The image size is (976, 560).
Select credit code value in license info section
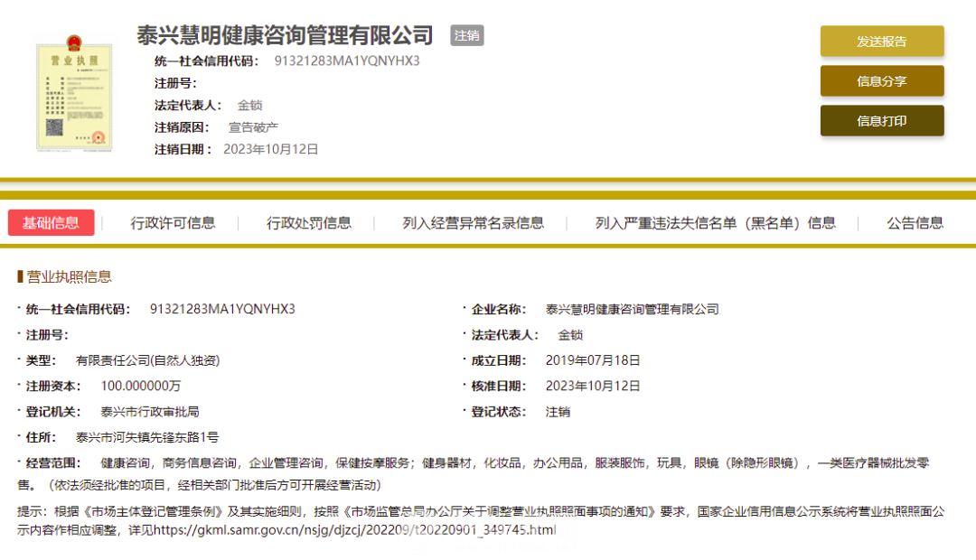(222, 309)
